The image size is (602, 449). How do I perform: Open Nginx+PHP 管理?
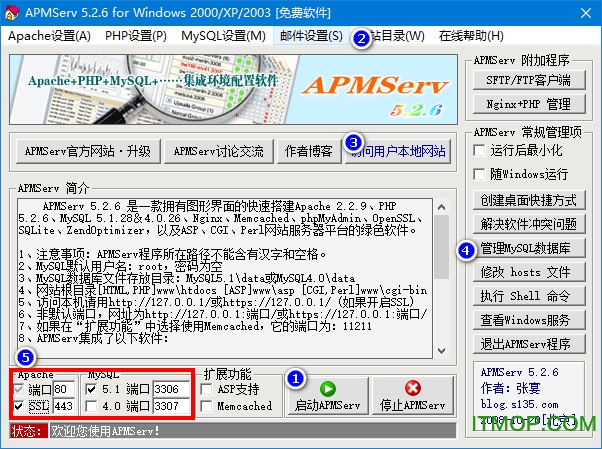coord(529,104)
